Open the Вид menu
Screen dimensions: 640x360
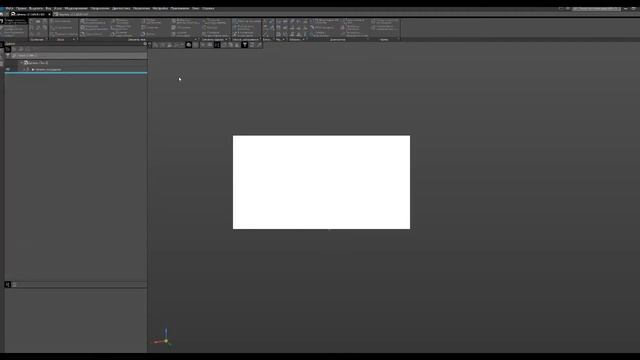(48, 8)
